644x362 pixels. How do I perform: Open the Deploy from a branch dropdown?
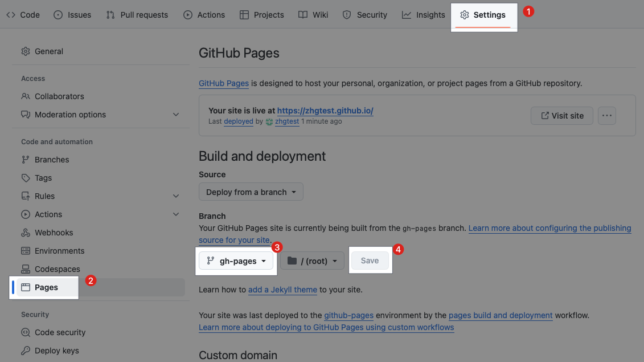(251, 192)
